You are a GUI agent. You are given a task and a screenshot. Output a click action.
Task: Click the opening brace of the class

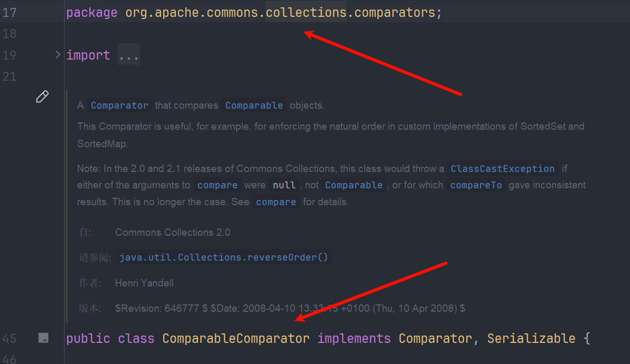pos(587,338)
